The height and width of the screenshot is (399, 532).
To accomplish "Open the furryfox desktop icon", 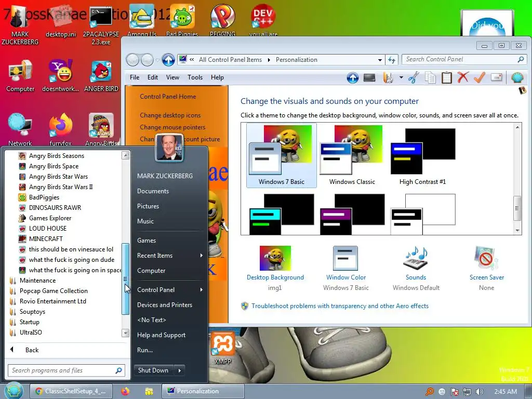I will [x=60, y=130].
